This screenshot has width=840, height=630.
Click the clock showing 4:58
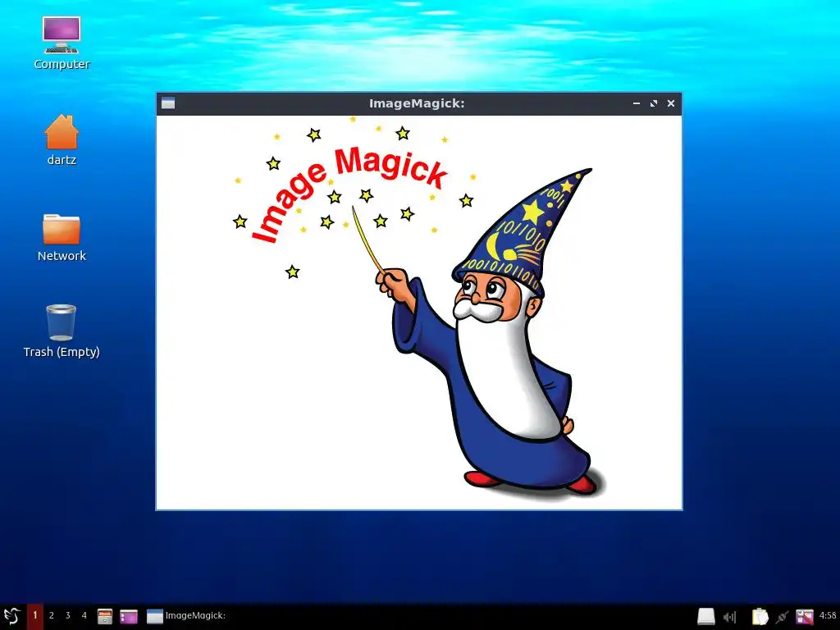[x=828, y=615]
